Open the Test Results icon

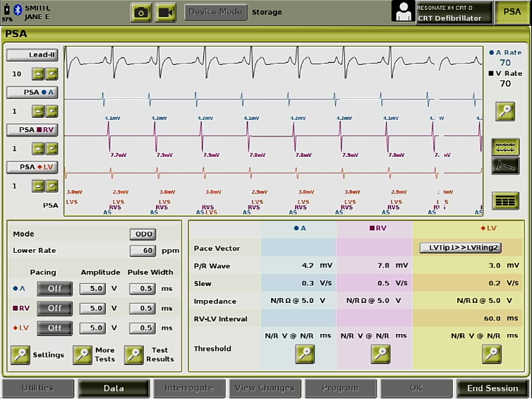pos(134,355)
